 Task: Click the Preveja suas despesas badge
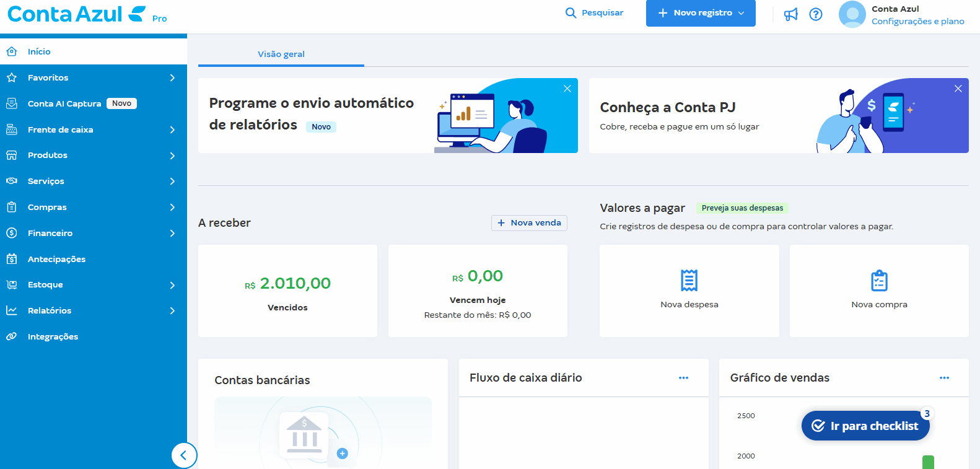742,208
